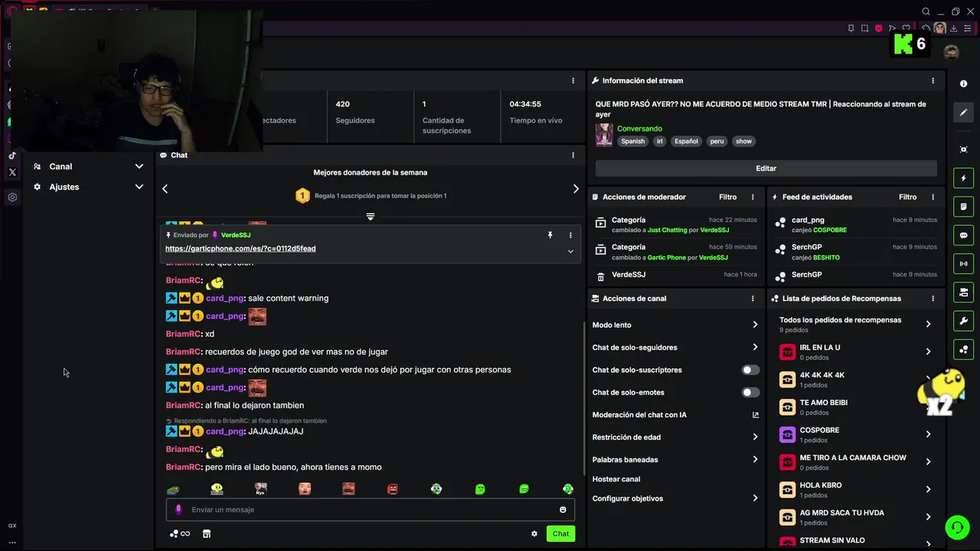Show previous top donors slide arrow

(165, 189)
